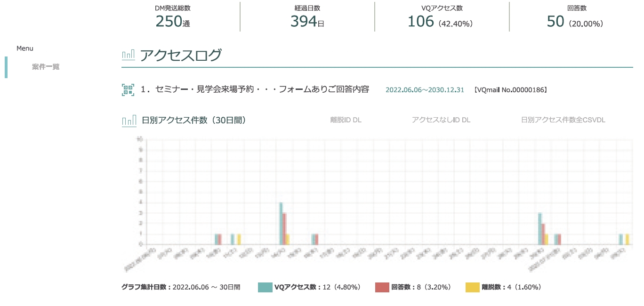Open the VQアクセス数 106 stat tile
The image size is (644, 306).
coord(438,16)
